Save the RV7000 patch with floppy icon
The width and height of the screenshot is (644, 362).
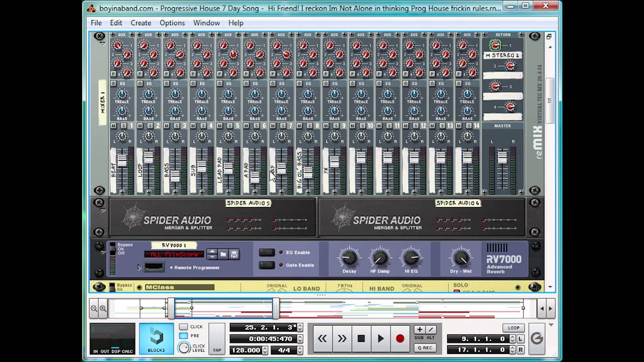[x=234, y=254]
